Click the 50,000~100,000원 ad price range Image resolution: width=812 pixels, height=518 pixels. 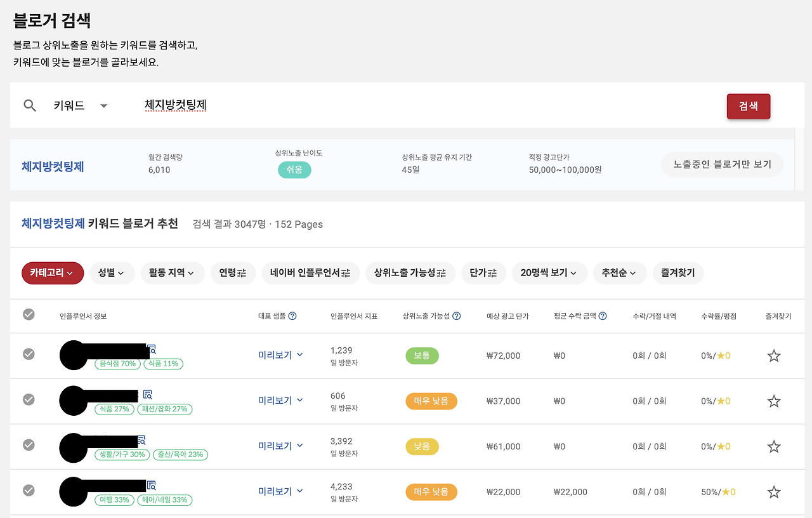point(565,170)
